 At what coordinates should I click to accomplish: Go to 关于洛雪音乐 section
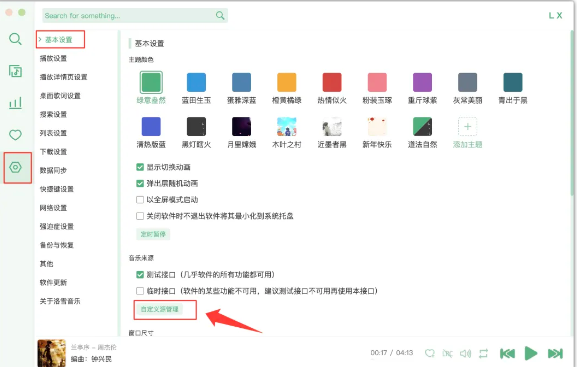point(60,301)
